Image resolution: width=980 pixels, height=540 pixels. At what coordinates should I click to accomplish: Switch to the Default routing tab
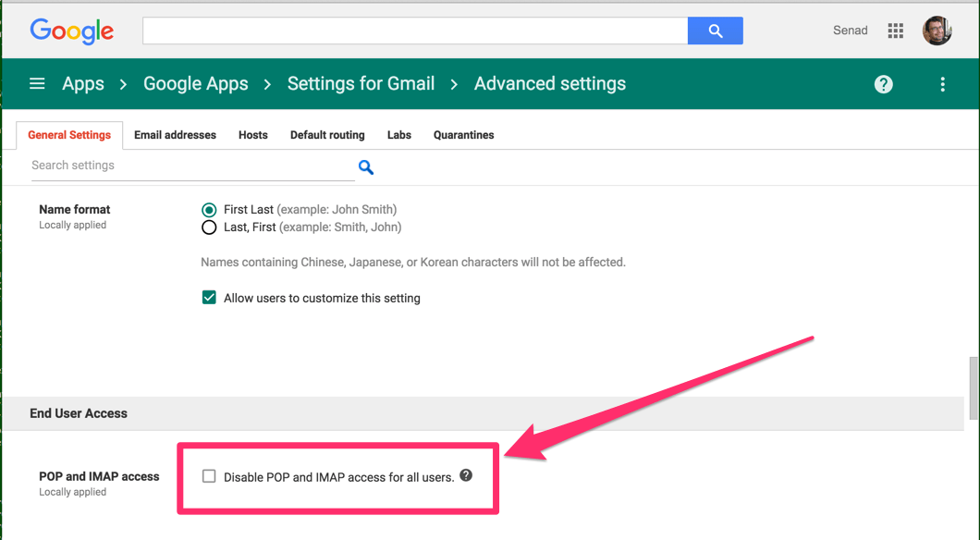pyautogui.click(x=327, y=135)
